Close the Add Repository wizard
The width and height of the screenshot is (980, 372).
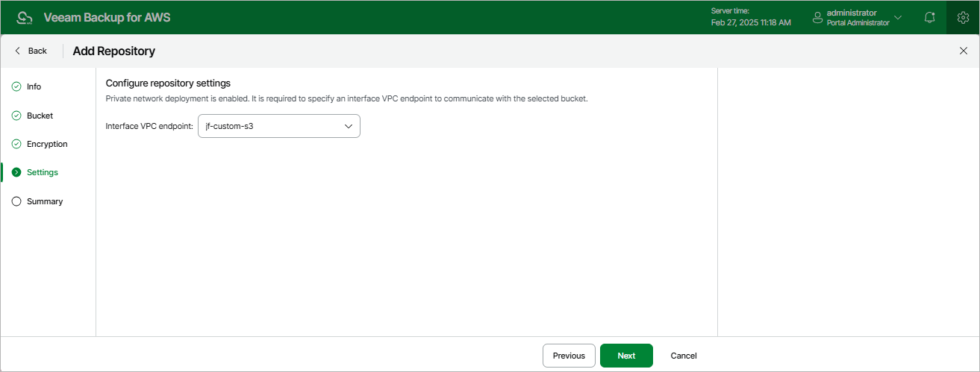click(963, 51)
